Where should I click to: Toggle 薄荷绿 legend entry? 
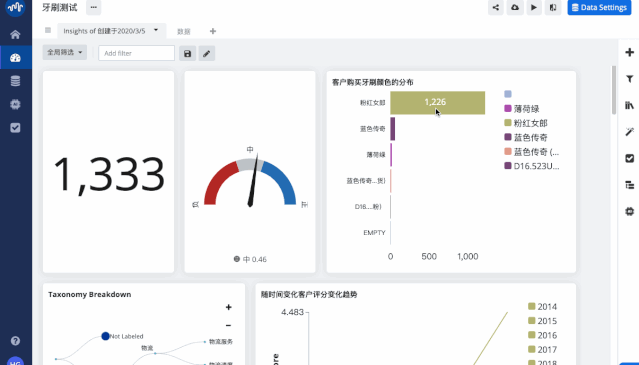[522, 109]
